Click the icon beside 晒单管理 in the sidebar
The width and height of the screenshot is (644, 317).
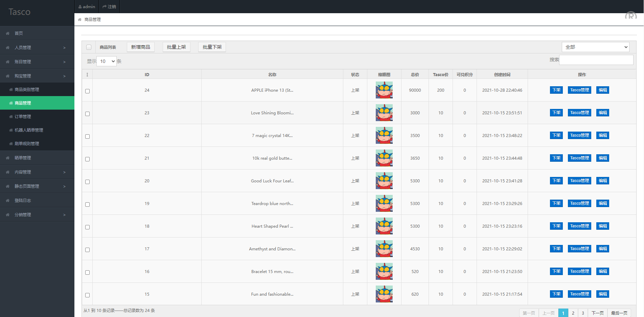tap(8, 158)
